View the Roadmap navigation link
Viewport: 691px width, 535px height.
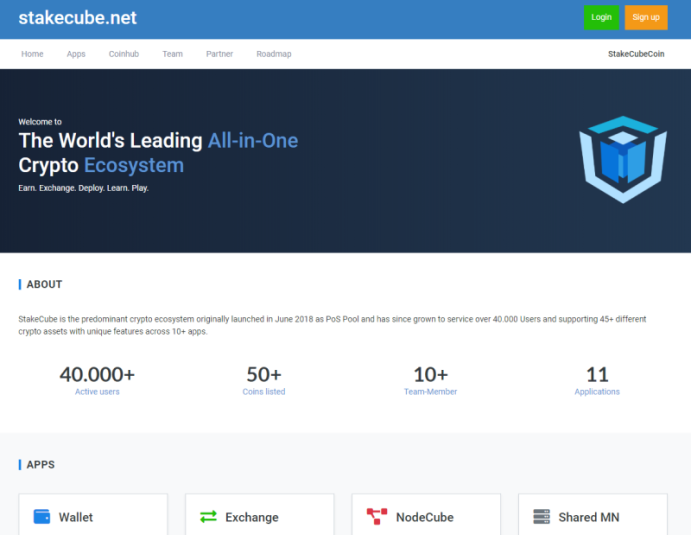pyautogui.click(x=274, y=54)
